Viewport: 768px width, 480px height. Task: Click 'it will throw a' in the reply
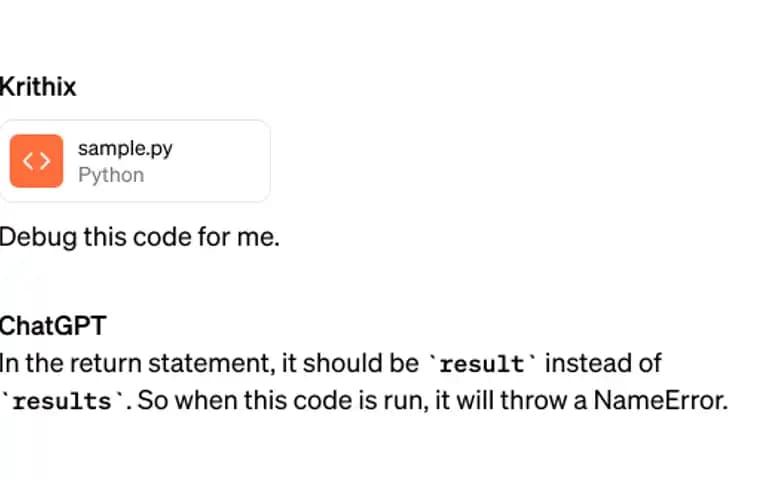point(511,401)
